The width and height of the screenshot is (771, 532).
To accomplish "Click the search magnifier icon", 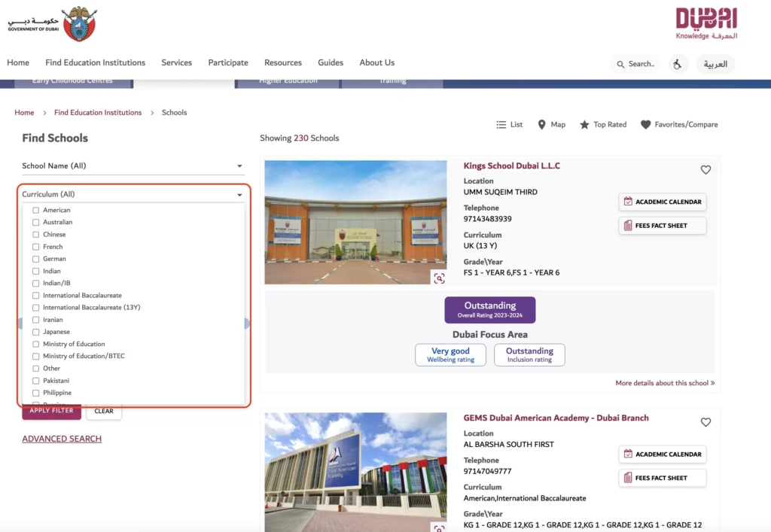I will [620, 65].
